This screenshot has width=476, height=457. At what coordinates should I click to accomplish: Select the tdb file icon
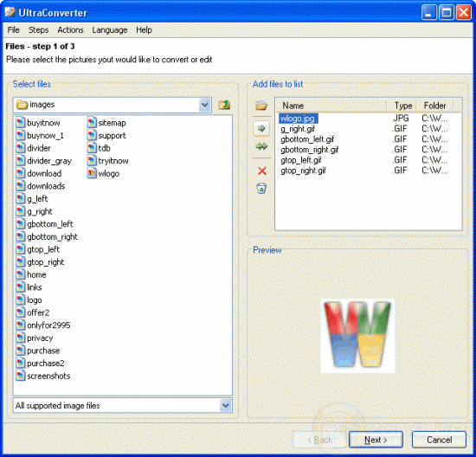click(x=92, y=148)
